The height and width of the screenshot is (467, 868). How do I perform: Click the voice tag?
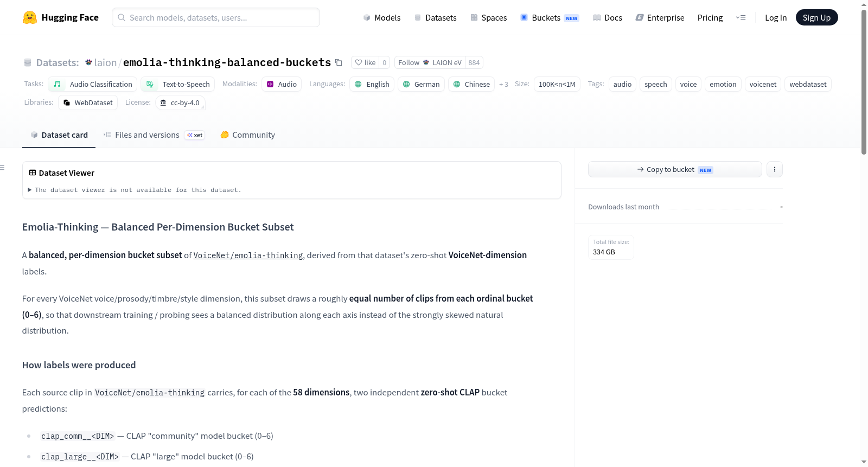click(688, 84)
